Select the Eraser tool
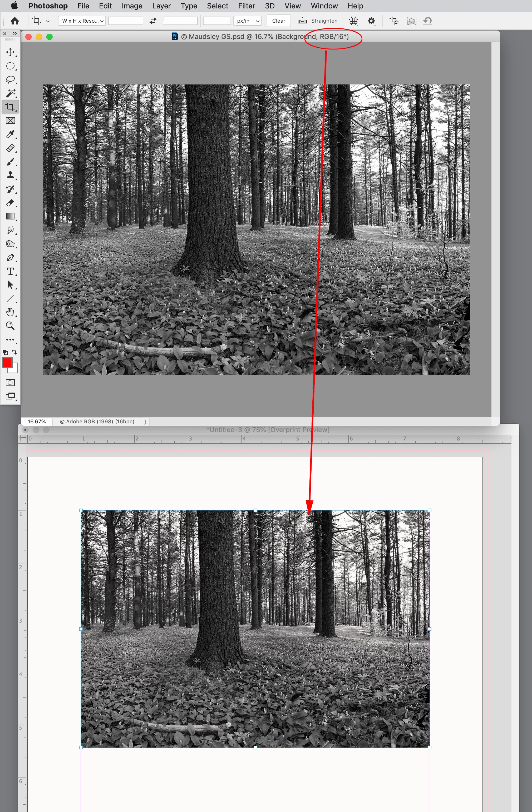Image resolution: width=532 pixels, height=812 pixels. click(10, 203)
